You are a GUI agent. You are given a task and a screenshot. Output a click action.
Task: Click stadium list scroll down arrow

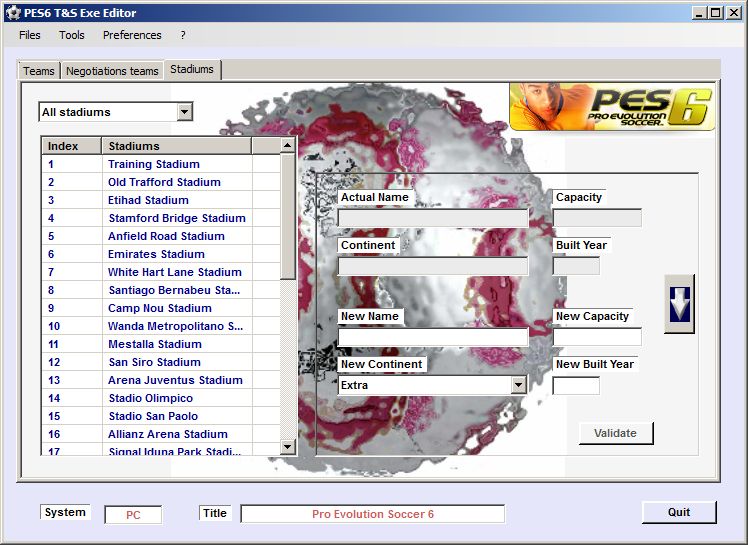pyautogui.click(x=288, y=447)
